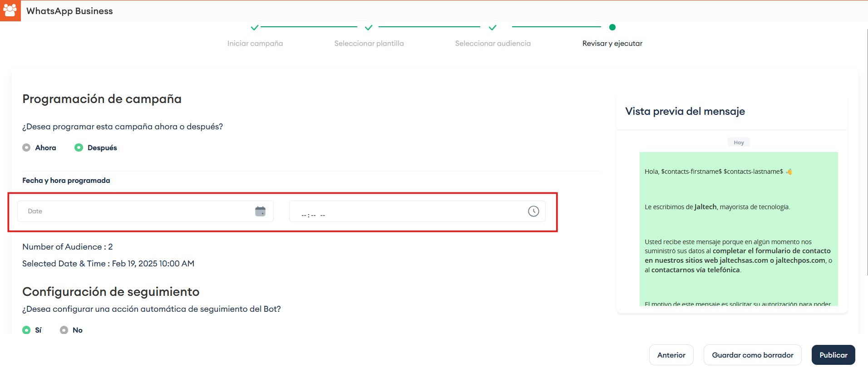Screen dimensions: 868x373
Task: Select the Ahora scheduling radio option
Action: click(x=27, y=147)
